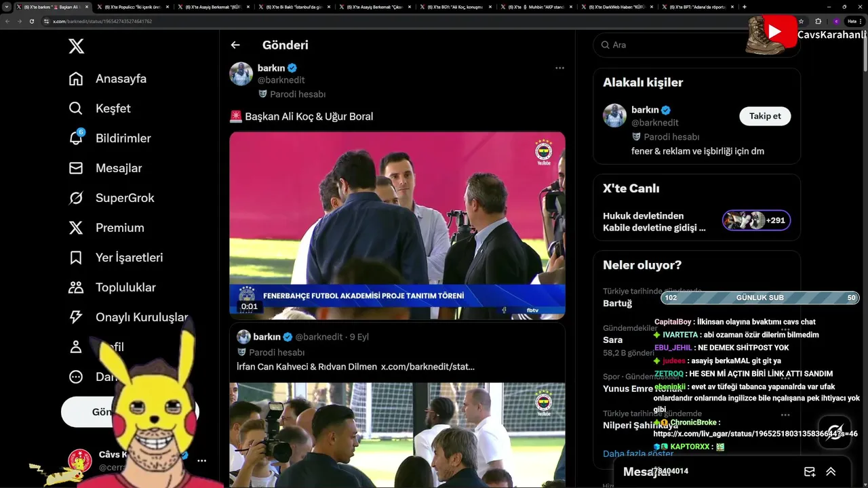Image resolution: width=868 pixels, height=488 pixels.
Task: Open the Chrome profile avatar
Action: tap(835, 21)
